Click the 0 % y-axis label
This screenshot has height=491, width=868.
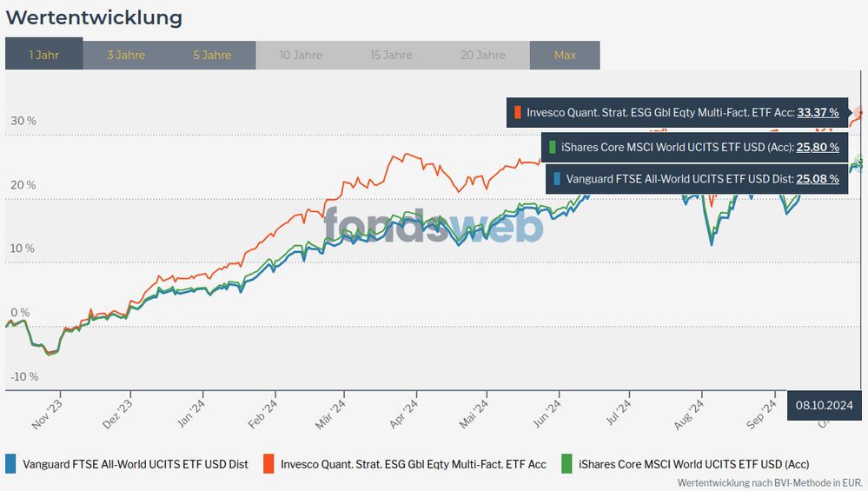pyautogui.click(x=20, y=313)
